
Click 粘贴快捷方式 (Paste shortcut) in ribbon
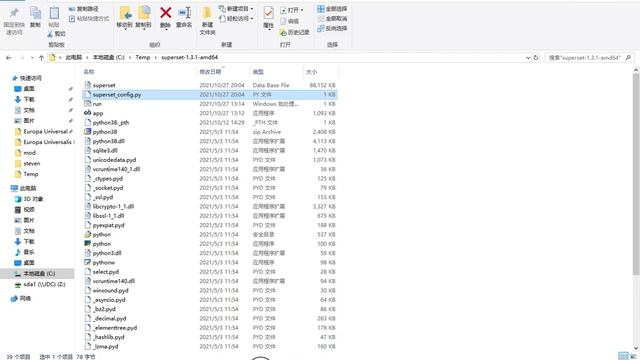(89, 19)
